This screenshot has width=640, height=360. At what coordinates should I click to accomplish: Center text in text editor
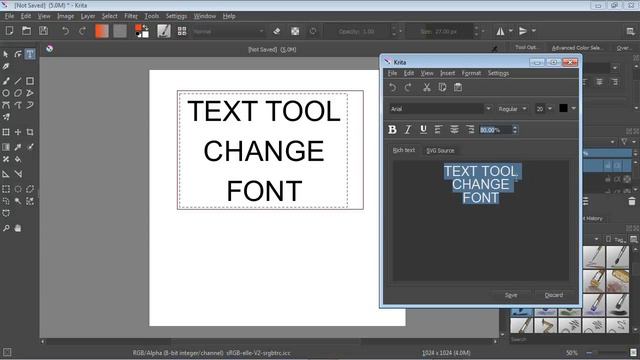pos(454,129)
